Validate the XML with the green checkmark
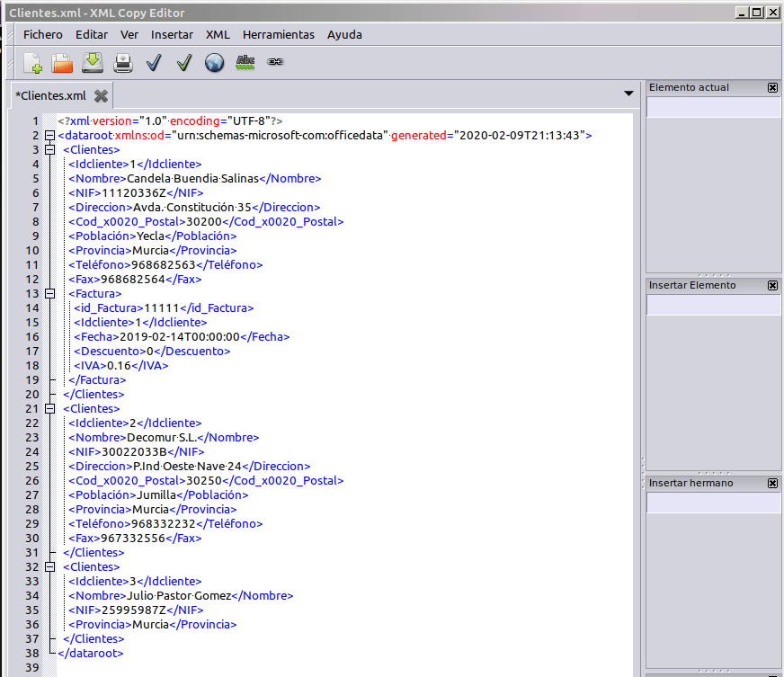The width and height of the screenshot is (784, 677). tap(184, 62)
